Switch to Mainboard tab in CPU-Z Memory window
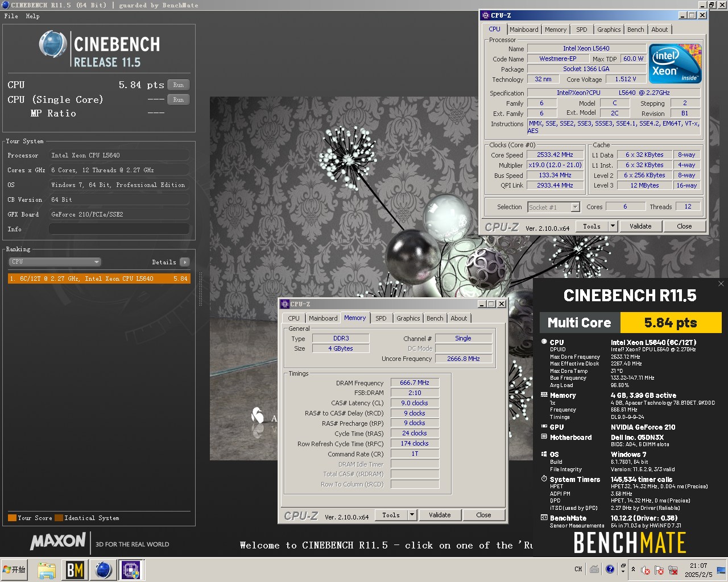The height and width of the screenshot is (582, 728). (x=323, y=318)
